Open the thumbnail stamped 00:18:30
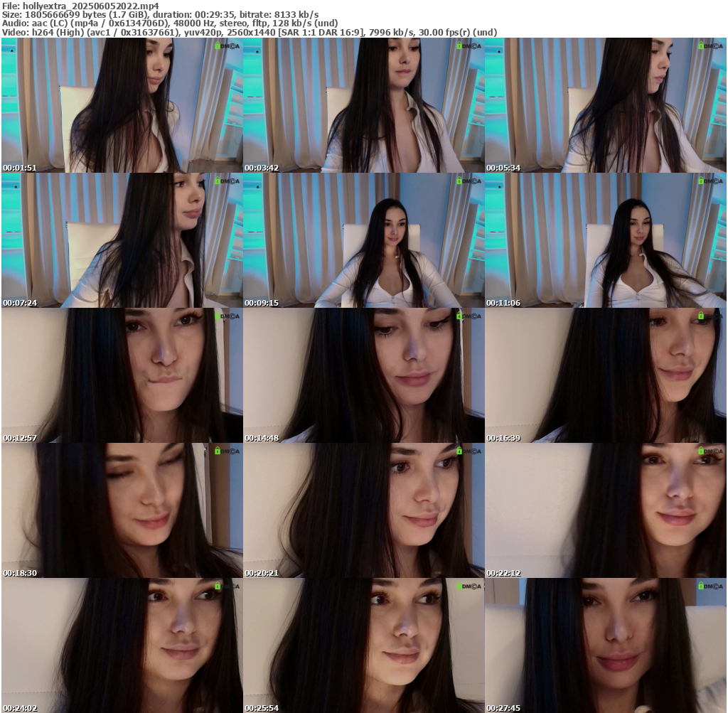 coord(122,510)
